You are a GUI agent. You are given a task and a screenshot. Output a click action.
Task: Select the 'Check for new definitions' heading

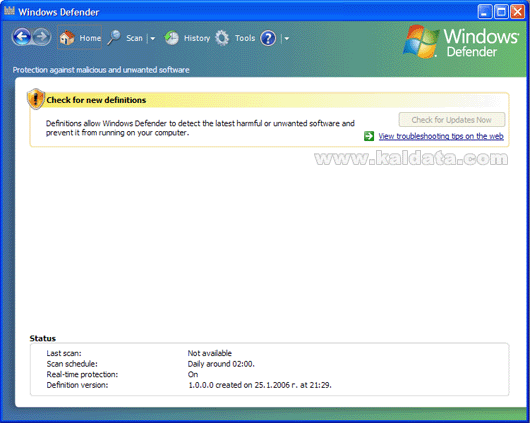96,100
